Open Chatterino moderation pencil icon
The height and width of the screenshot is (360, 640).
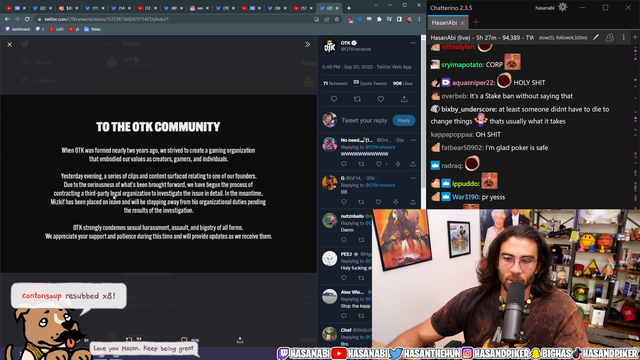[596, 37]
